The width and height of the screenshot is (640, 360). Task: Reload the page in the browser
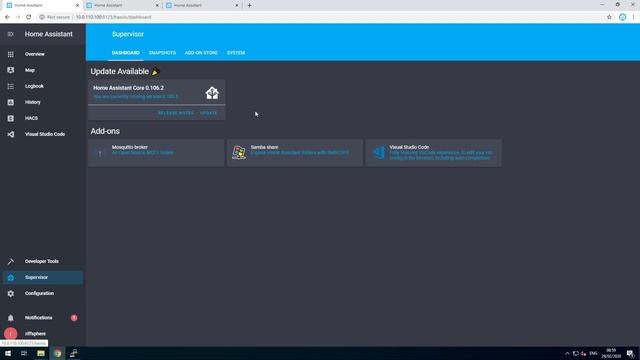pyautogui.click(x=29, y=17)
